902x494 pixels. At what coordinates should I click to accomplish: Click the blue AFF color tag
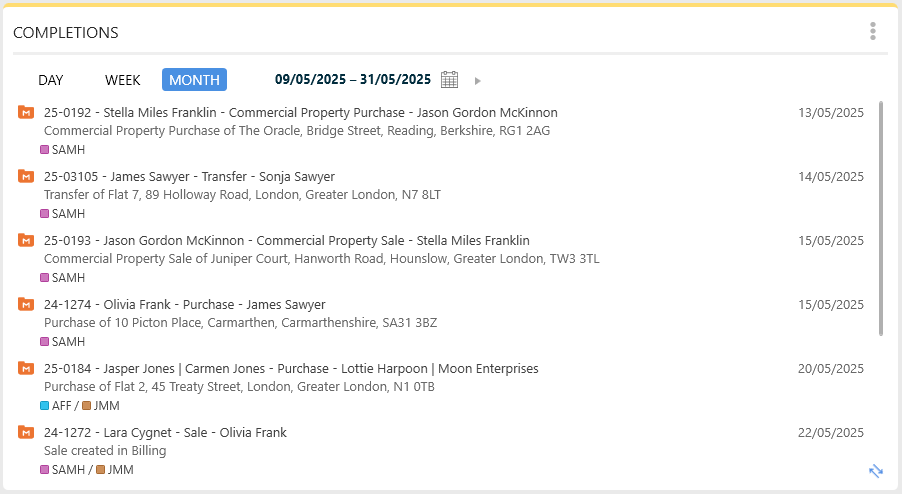tap(44, 406)
